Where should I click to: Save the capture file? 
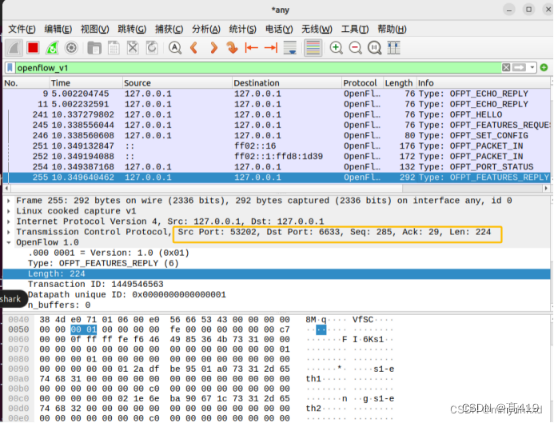coord(113,48)
